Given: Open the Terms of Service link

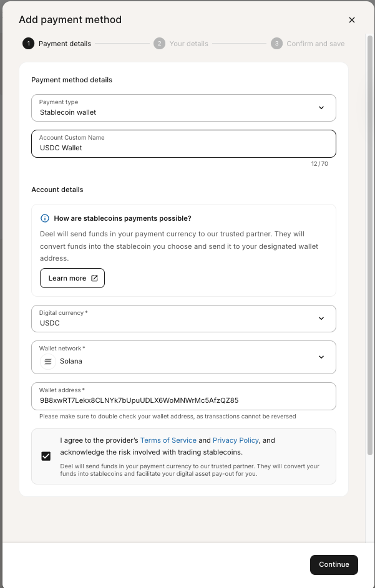Looking at the screenshot, I should (168, 440).
